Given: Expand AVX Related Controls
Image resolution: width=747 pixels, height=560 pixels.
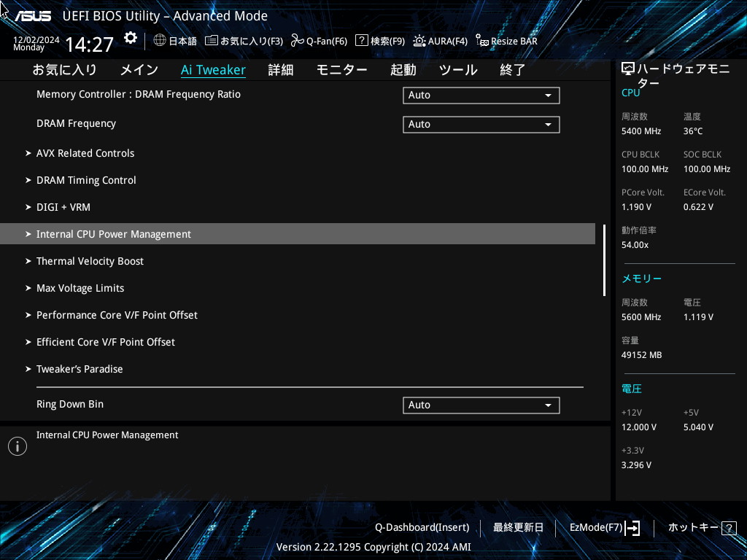Looking at the screenshot, I should [x=85, y=153].
